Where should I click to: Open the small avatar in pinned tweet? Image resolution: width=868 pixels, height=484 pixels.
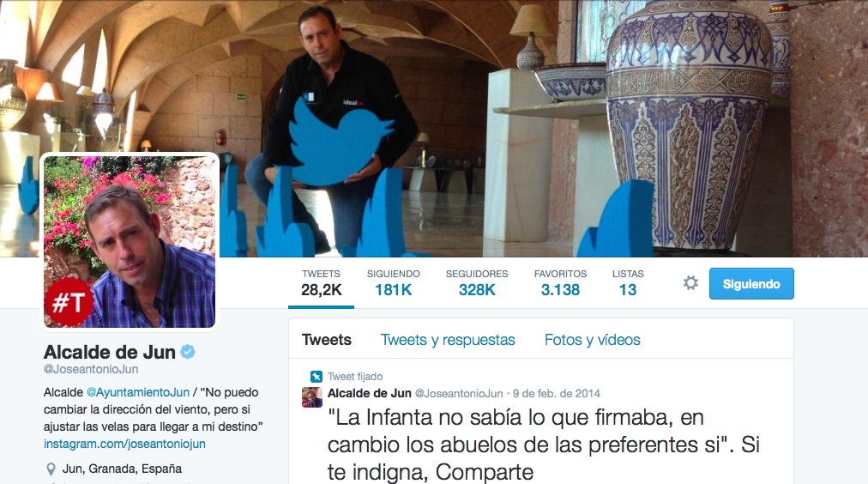(x=311, y=397)
